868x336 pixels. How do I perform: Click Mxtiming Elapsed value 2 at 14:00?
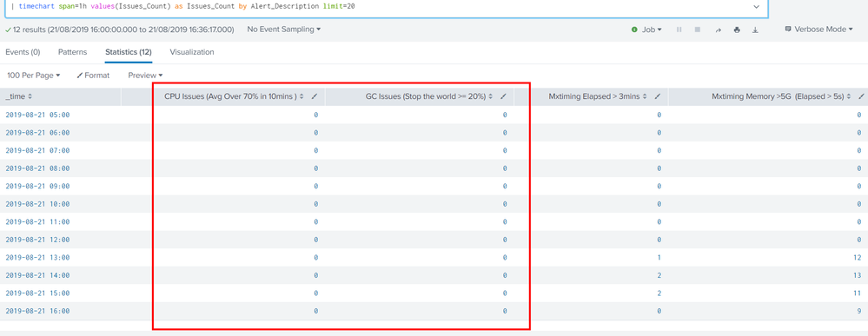click(x=659, y=275)
